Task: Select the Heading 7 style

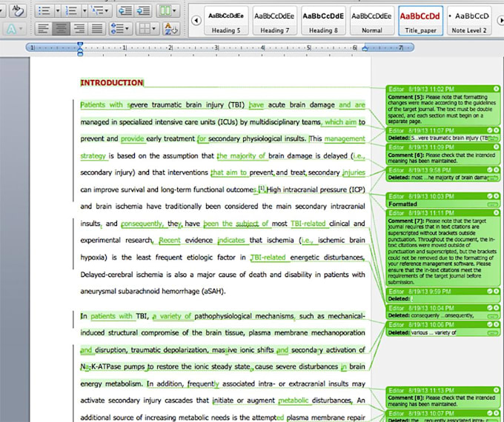Action: coord(274,20)
